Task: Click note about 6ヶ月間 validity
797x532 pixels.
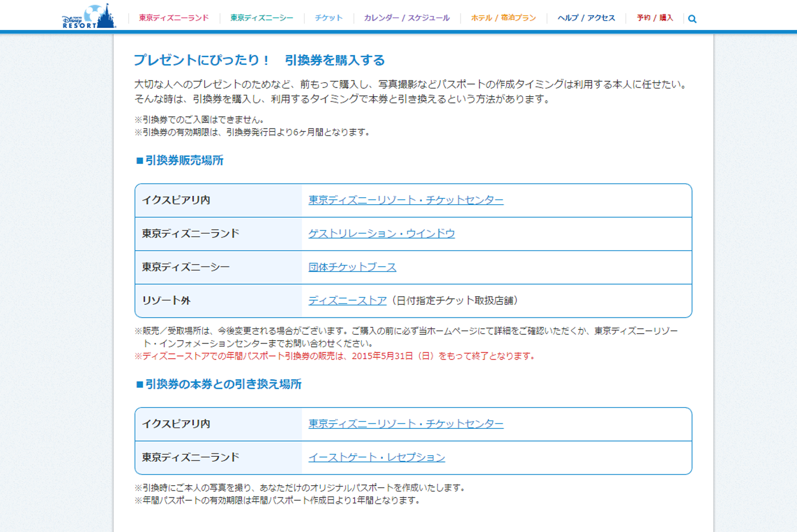Action: tap(252, 133)
